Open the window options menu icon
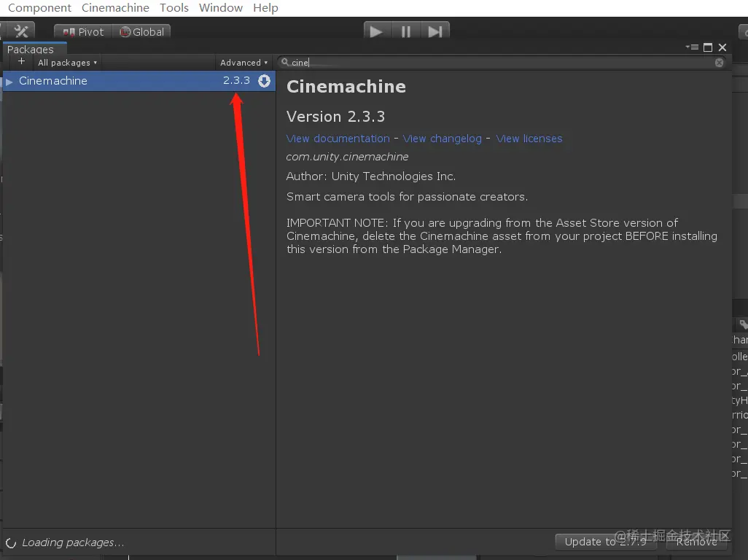 pyautogui.click(x=692, y=47)
